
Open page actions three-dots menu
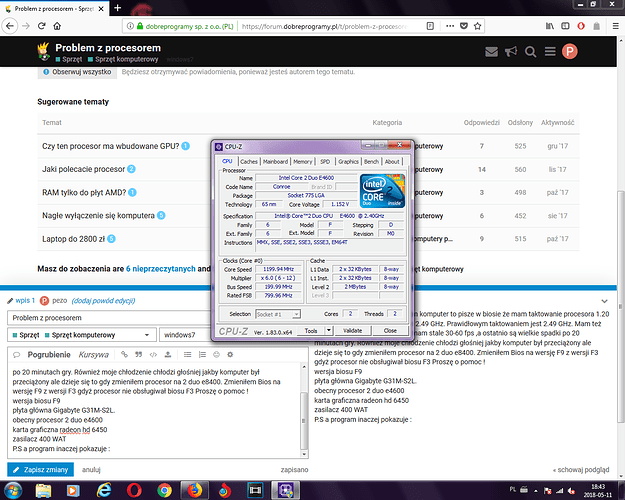(x=450, y=26)
